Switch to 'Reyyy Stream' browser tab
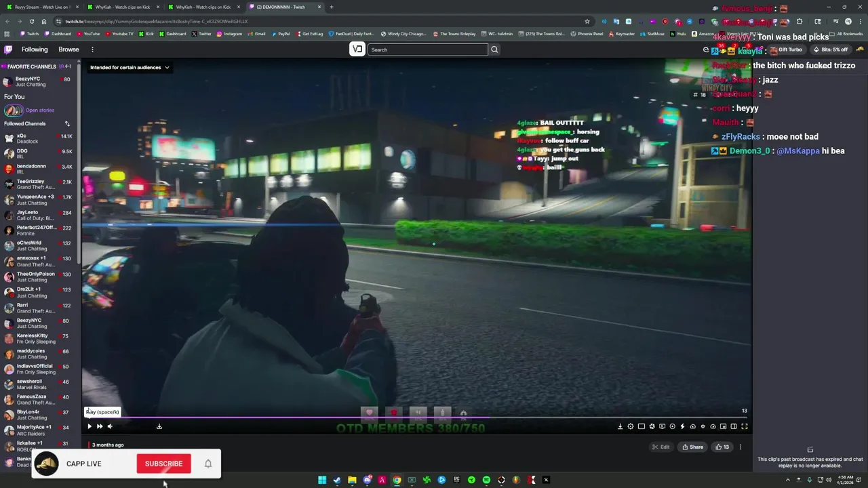This screenshot has height=488, width=868. click(x=43, y=7)
